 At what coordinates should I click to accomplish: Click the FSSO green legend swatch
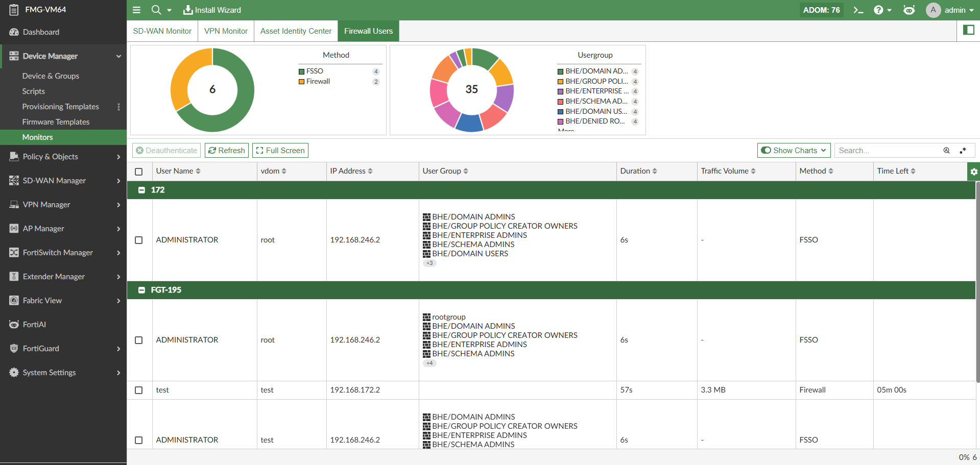301,71
